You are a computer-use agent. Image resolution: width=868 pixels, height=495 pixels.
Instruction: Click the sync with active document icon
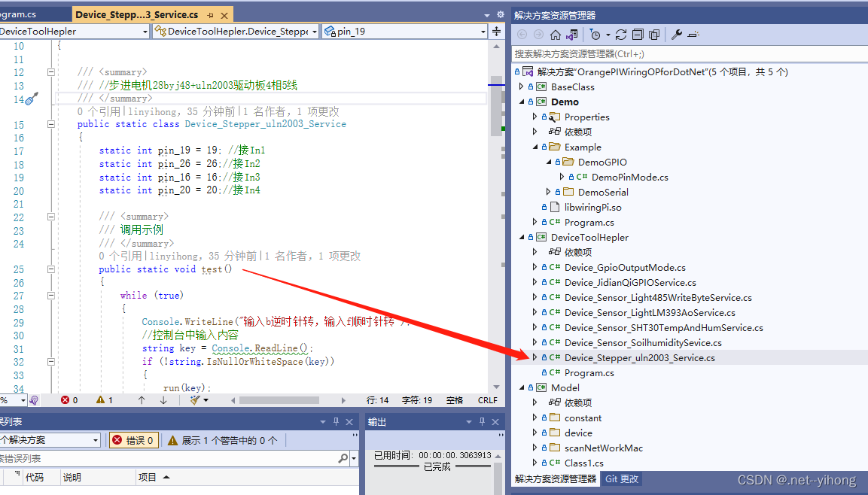(621, 35)
